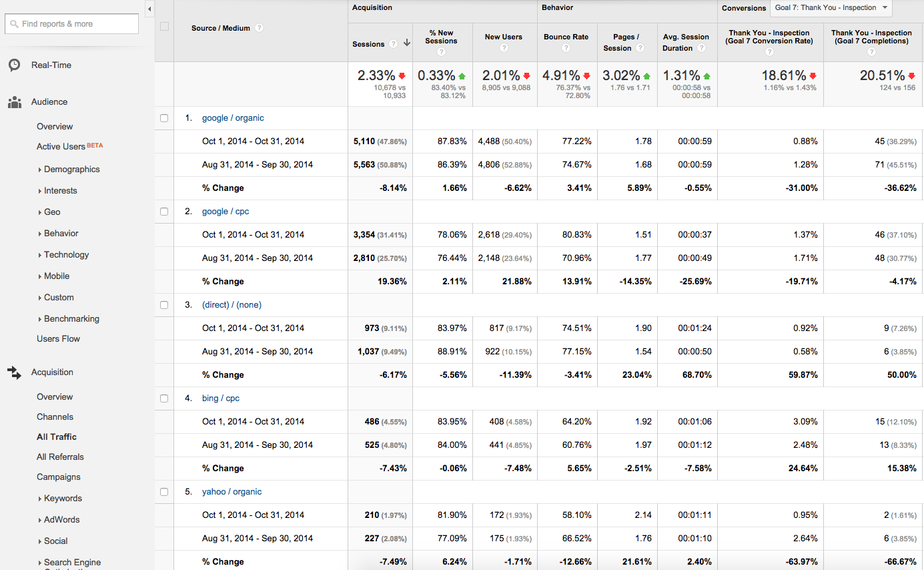Screen dimensions: 924x570
Task: Click help icon next to Source / Medium
Action: tap(259, 28)
